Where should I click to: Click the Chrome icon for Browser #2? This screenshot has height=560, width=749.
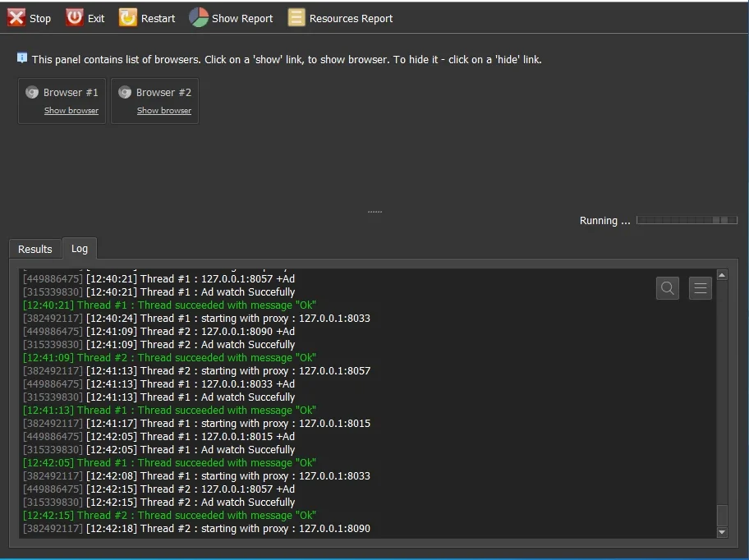click(x=125, y=92)
